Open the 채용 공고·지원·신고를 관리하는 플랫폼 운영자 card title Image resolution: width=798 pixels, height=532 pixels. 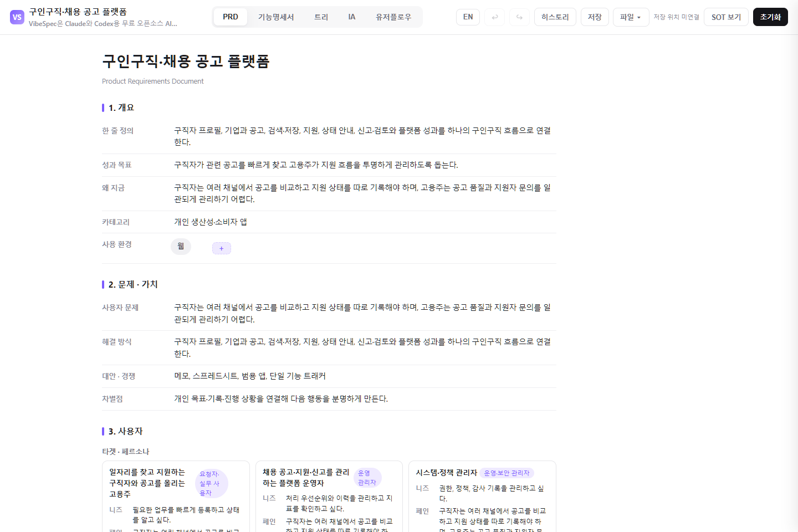306,478
